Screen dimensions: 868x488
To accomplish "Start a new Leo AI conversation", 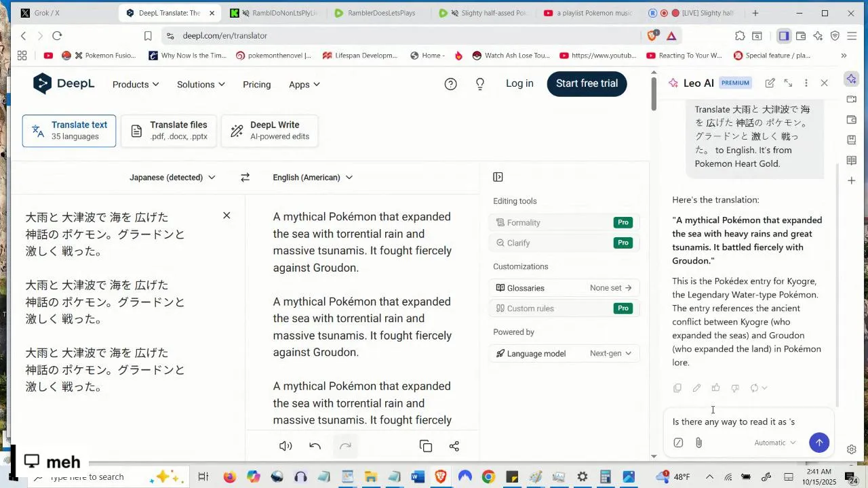I will tap(770, 83).
